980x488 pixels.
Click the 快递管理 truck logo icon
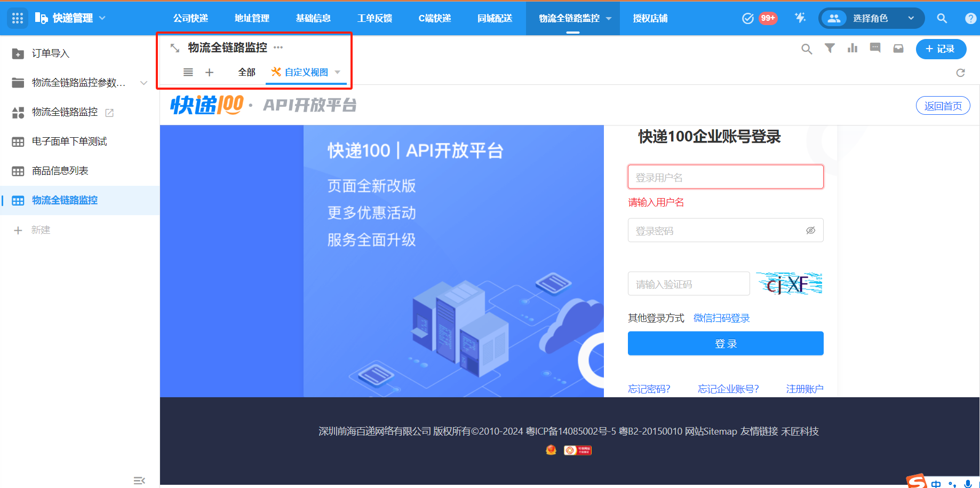click(x=41, y=18)
